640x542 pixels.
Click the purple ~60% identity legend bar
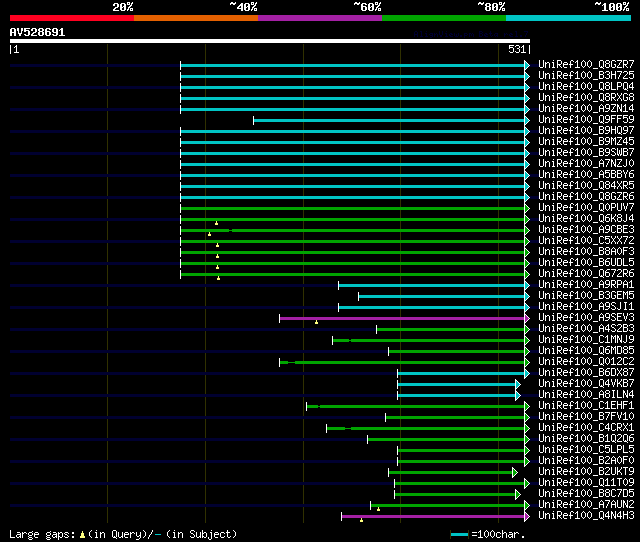click(320, 18)
